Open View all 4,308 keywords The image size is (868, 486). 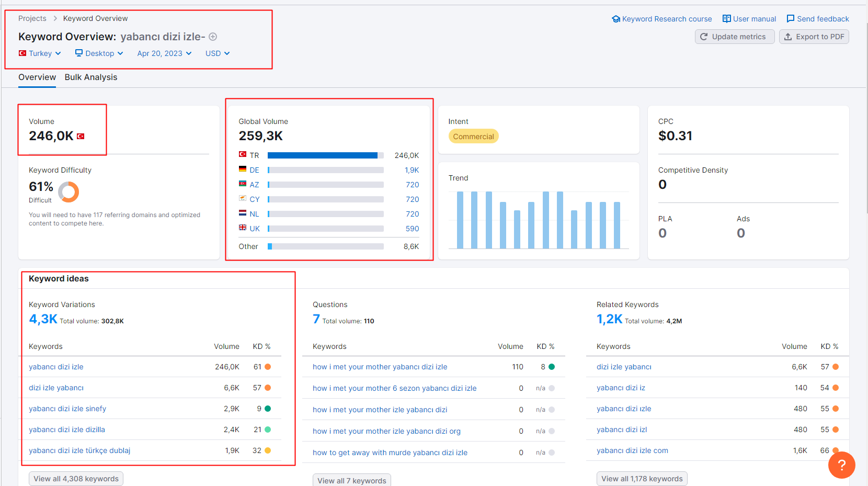click(x=76, y=479)
